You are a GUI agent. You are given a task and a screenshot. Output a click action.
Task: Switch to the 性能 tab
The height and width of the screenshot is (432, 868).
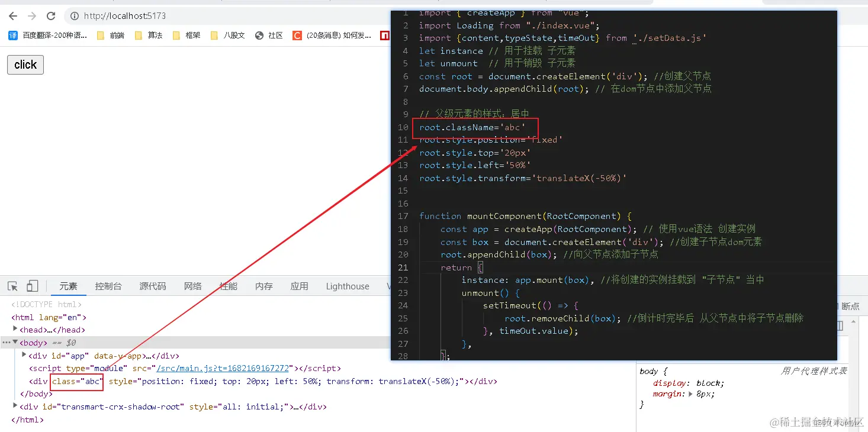[229, 286]
